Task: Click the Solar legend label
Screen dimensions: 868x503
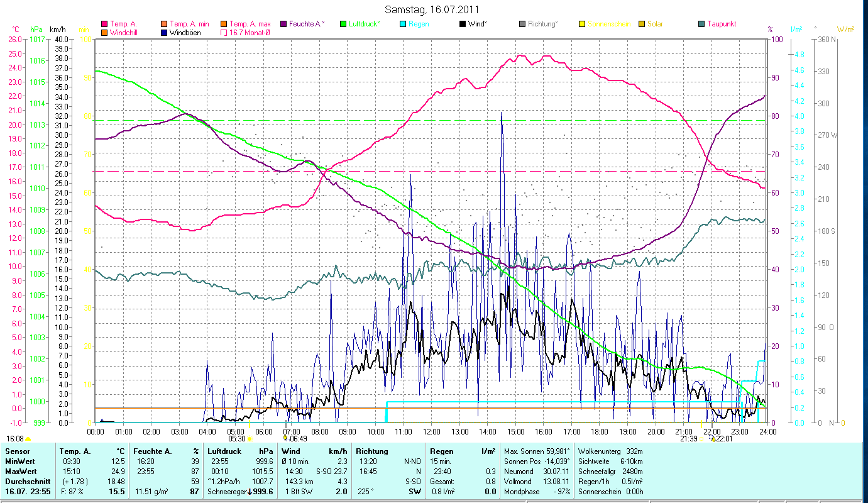Action: click(x=655, y=24)
